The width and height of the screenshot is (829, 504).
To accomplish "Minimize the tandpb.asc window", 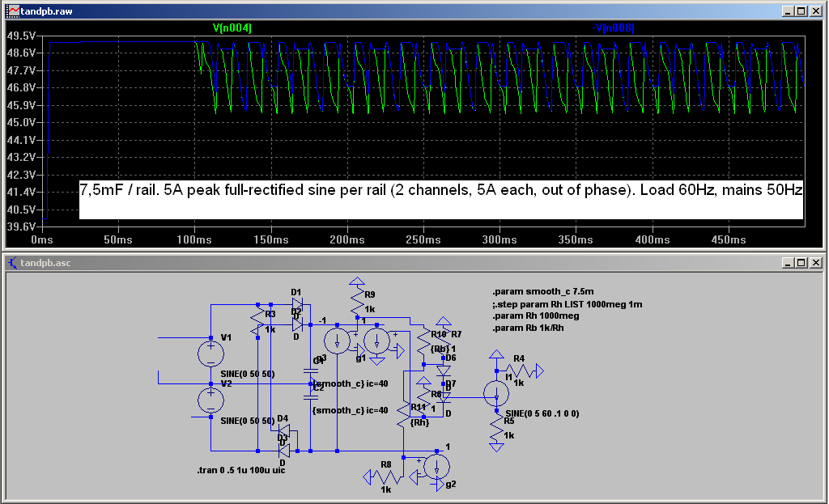I will click(x=787, y=263).
